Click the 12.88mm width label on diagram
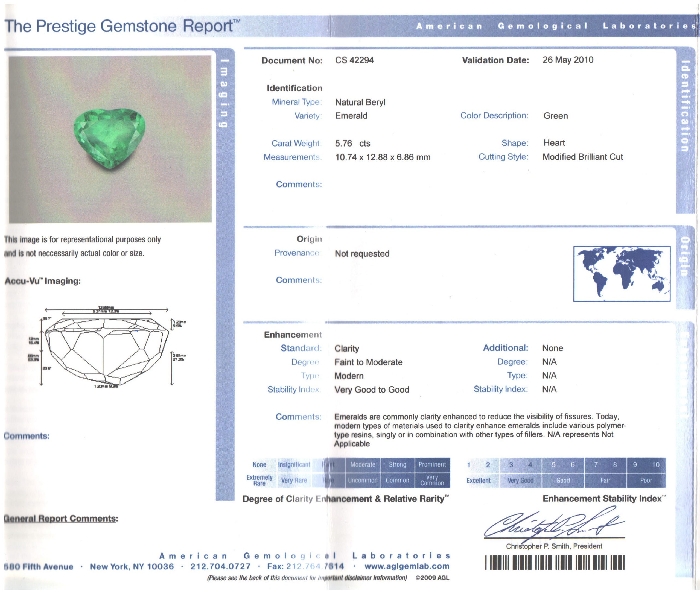700x594 pixels. (106, 308)
